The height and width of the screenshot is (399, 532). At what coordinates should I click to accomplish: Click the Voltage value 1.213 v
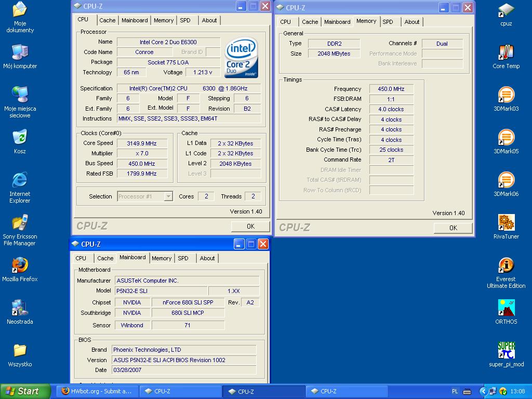pyautogui.click(x=203, y=72)
